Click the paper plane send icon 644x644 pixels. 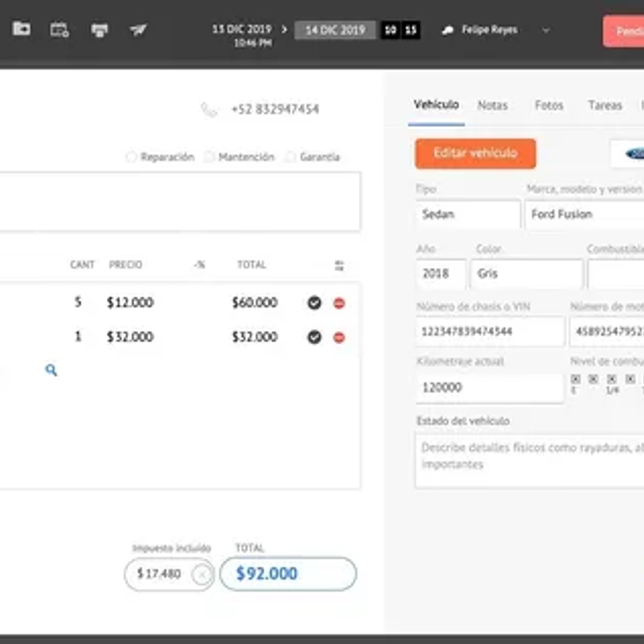point(138,30)
